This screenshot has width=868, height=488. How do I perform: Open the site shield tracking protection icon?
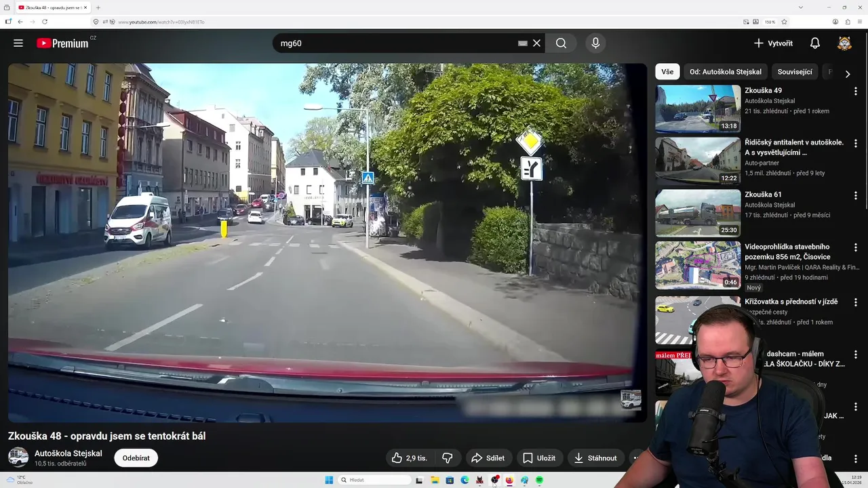click(96, 22)
